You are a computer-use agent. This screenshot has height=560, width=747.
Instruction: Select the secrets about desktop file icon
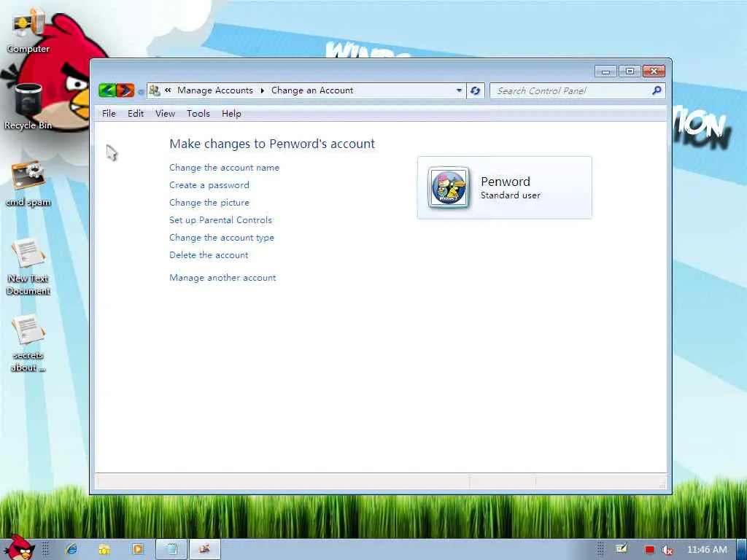coord(28,344)
